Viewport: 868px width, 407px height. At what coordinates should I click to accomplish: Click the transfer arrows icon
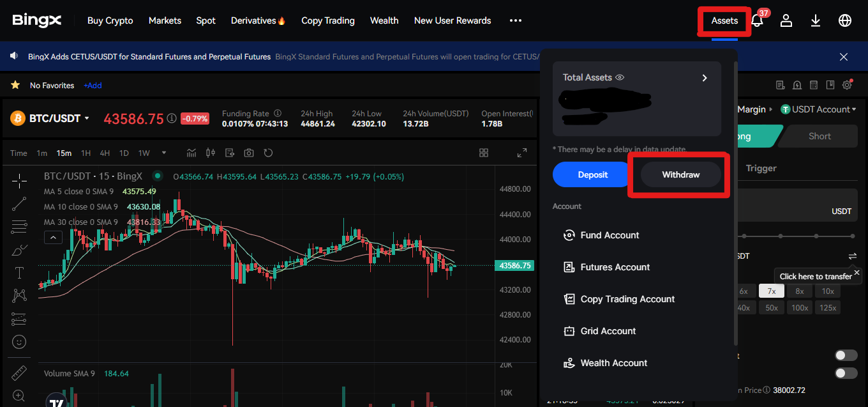pos(853,256)
